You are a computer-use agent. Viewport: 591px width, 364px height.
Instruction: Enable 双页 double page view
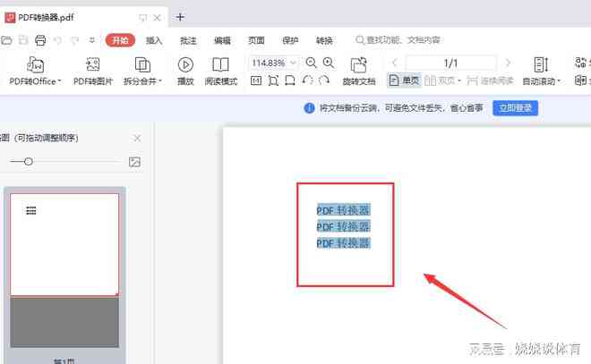pyautogui.click(x=440, y=80)
